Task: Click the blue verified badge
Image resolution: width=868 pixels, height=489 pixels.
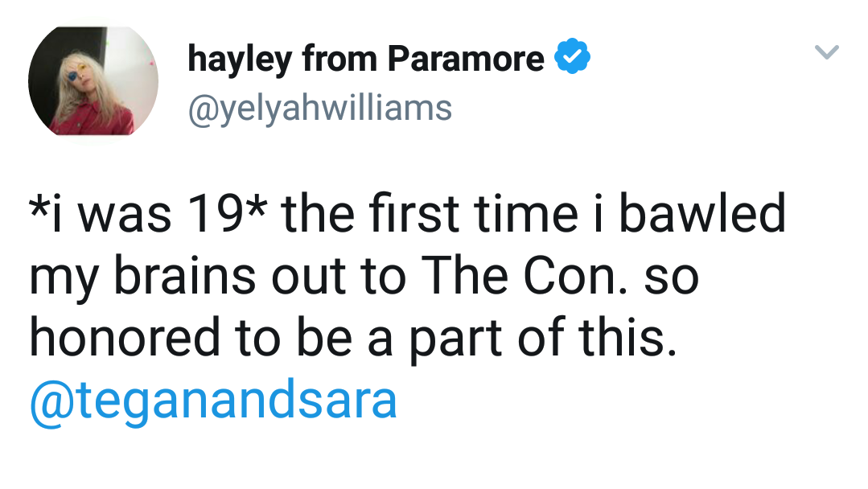Action: (573, 55)
